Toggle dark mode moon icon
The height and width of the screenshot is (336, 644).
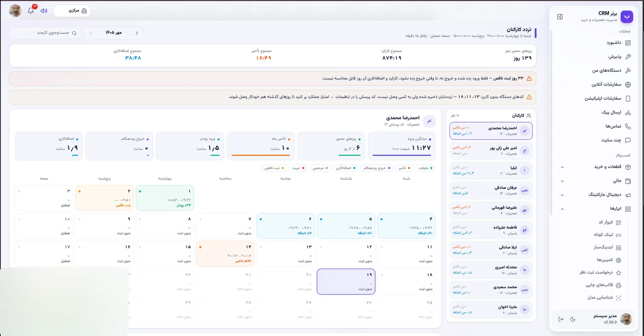(573, 320)
